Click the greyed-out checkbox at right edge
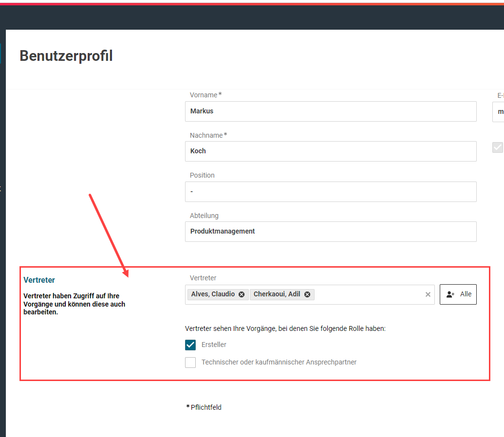 [497, 147]
